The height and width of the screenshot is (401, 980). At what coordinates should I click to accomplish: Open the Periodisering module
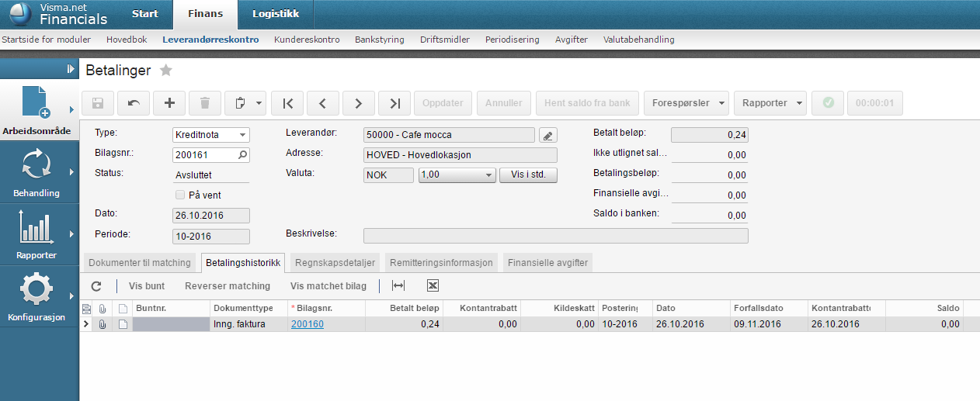(513, 40)
